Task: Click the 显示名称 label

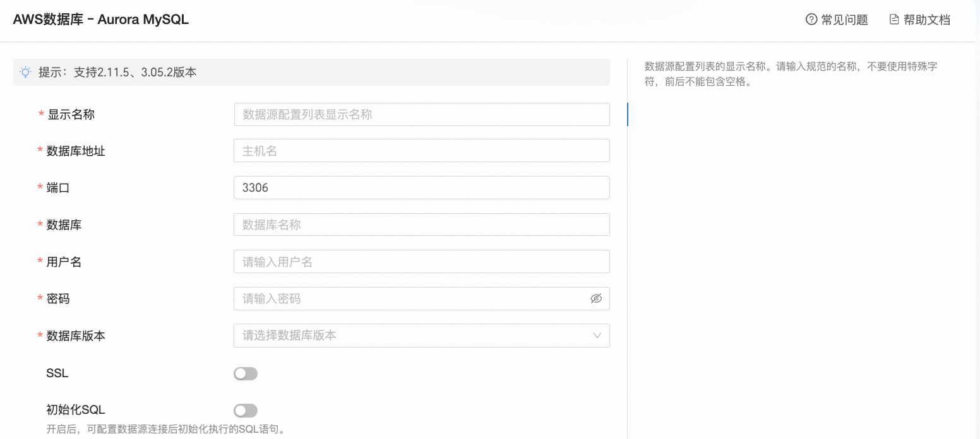Action: click(x=71, y=114)
